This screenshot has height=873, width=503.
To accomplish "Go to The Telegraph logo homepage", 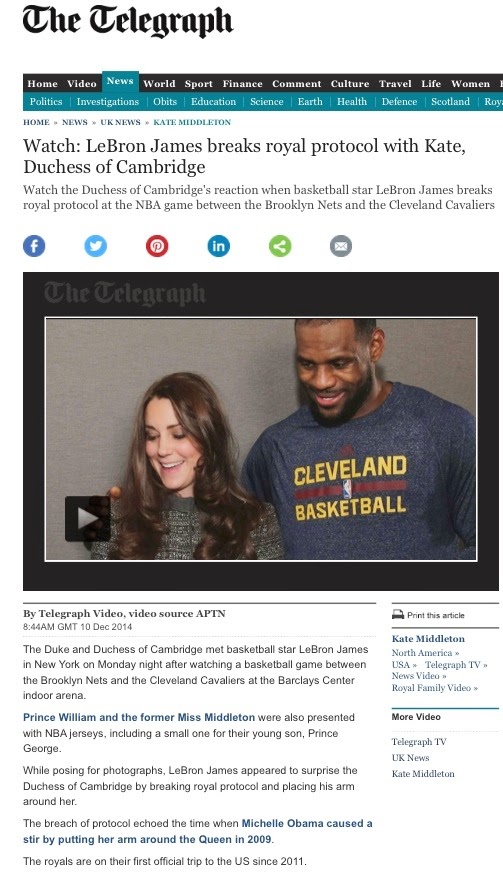I will [x=127, y=22].
